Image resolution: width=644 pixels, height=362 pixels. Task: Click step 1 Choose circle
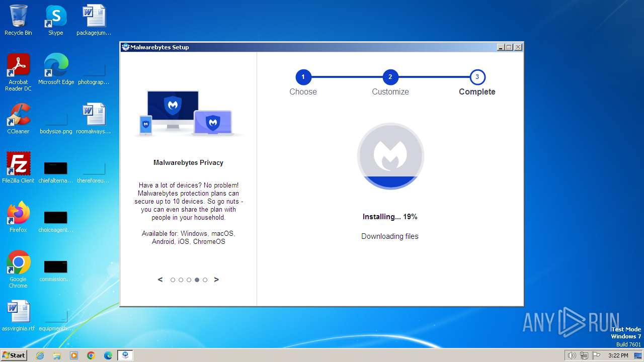(x=303, y=77)
